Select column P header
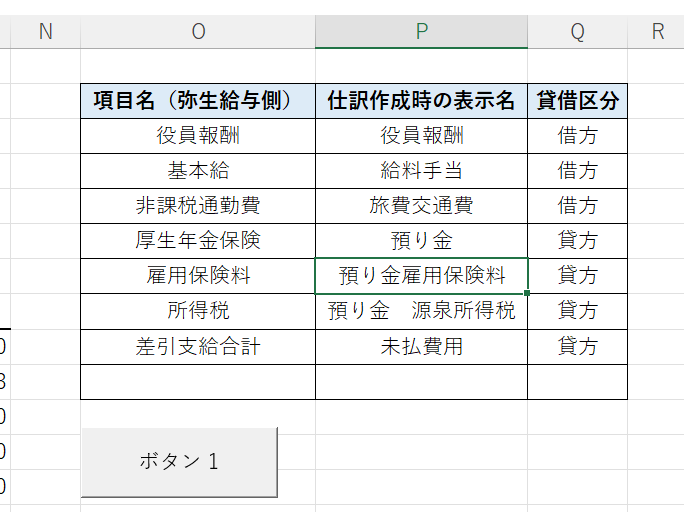The image size is (684, 512). [x=421, y=32]
